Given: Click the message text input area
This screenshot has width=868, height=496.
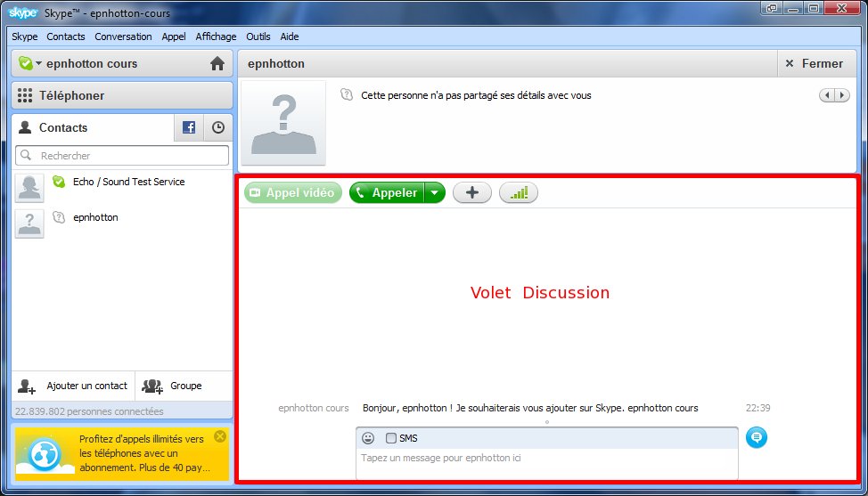Looking at the screenshot, I should [547, 463].
